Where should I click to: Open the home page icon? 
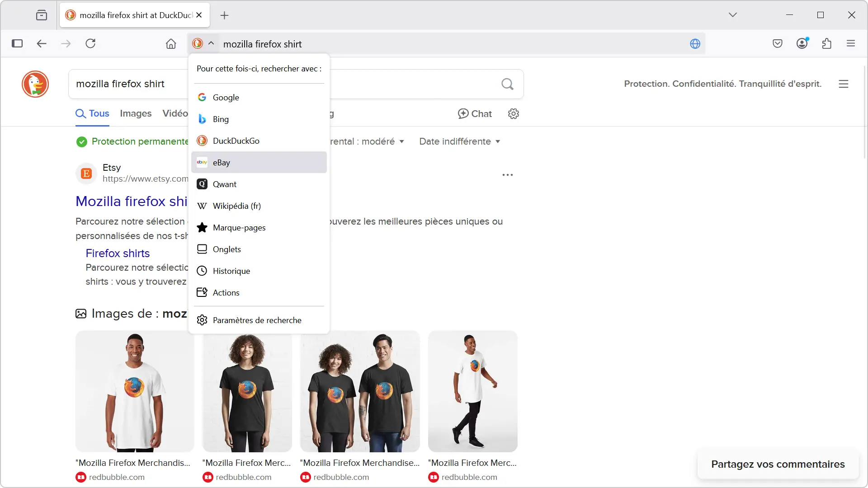point(171,44)
